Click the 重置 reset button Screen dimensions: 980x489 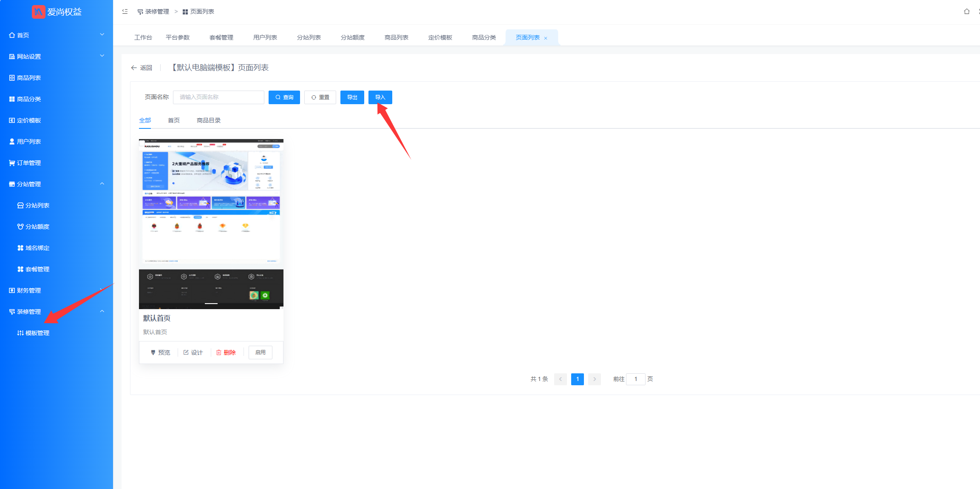[x=320, y=97]
